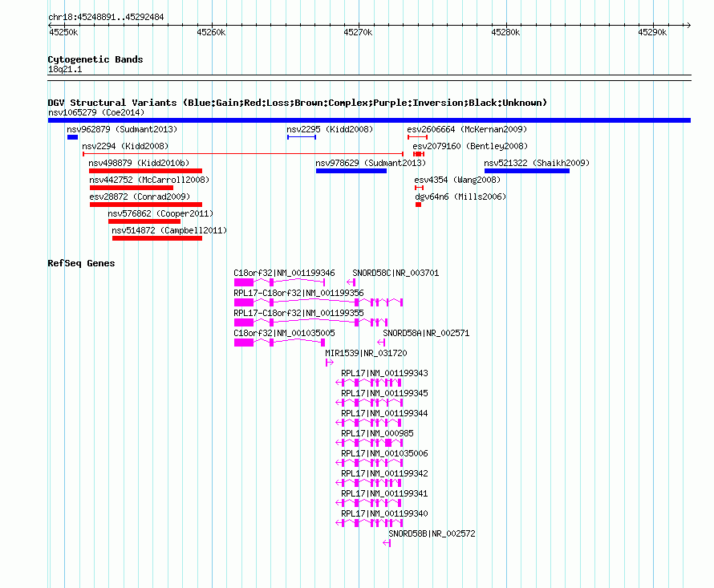Click the blue bar under nsv521322
Screen dimensions: 714x588
click(x=527, y=171)
